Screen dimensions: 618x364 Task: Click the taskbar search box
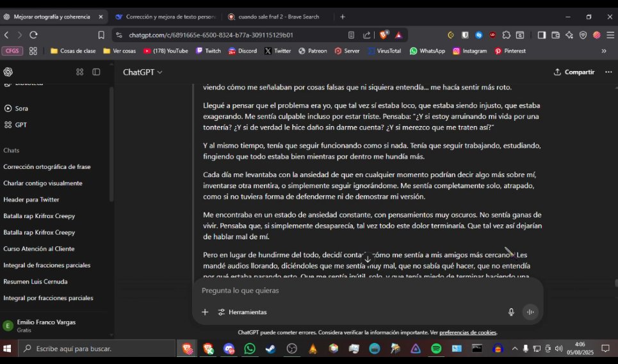point(97,349)
